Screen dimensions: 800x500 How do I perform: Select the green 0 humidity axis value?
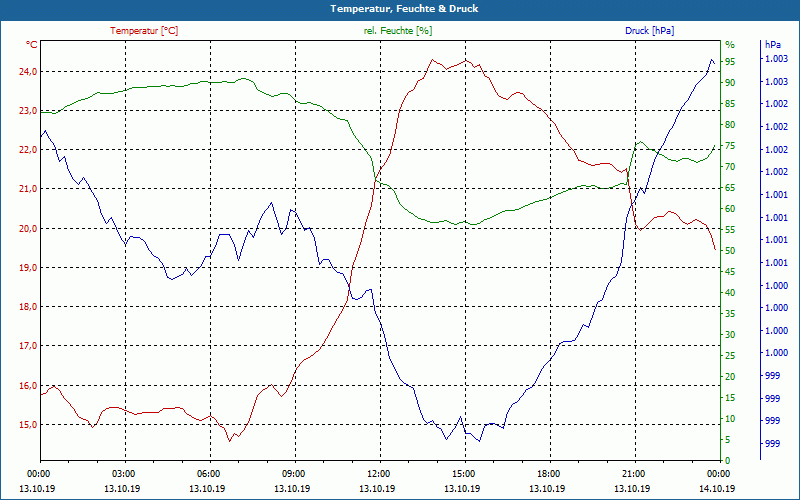tap(728, 461)
